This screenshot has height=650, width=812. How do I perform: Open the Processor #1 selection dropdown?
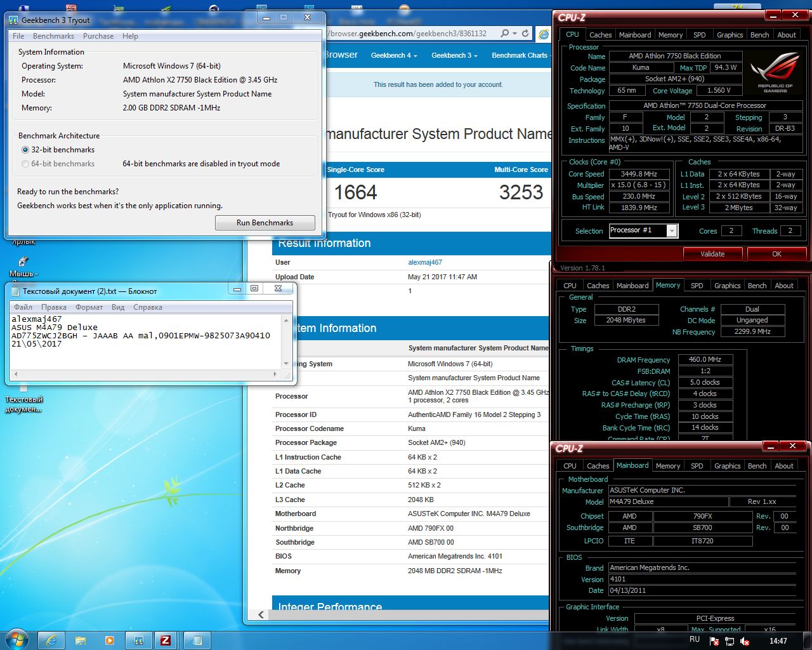click(x=672, y=231)
